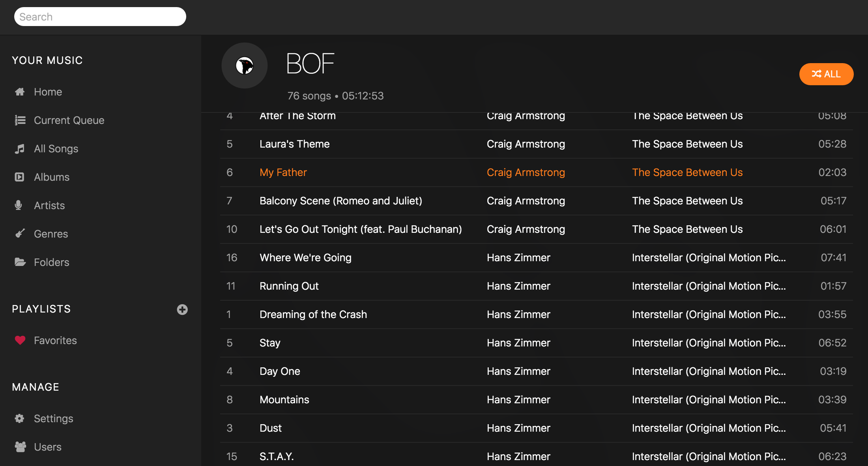Add a new playlist with plus icon

182,309
